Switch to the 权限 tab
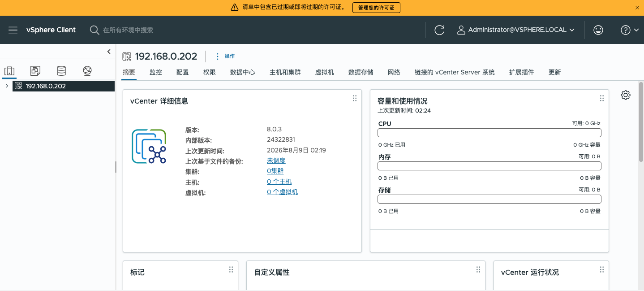The image size is (644, 291). pyautogui.click(x=210, y=72)
